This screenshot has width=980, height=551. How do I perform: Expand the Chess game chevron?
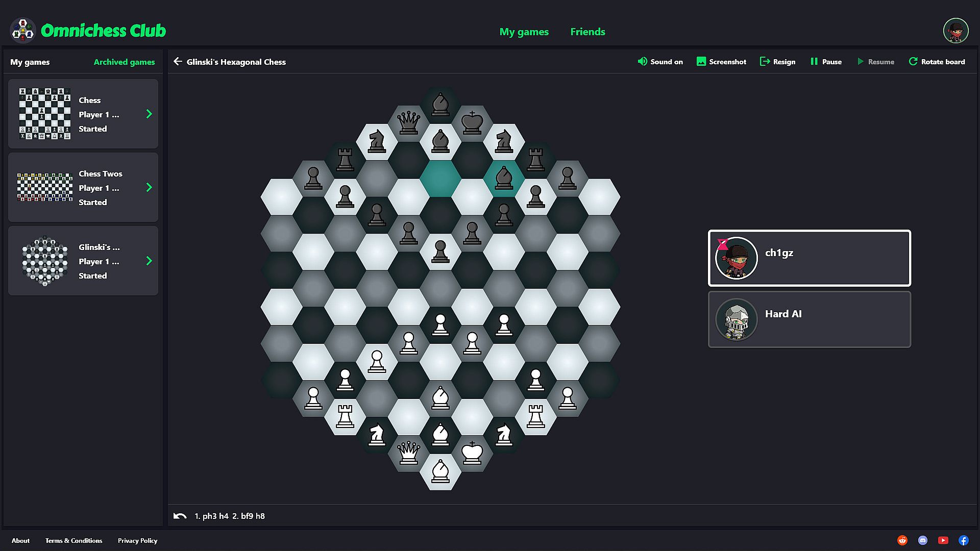(149, 114)
